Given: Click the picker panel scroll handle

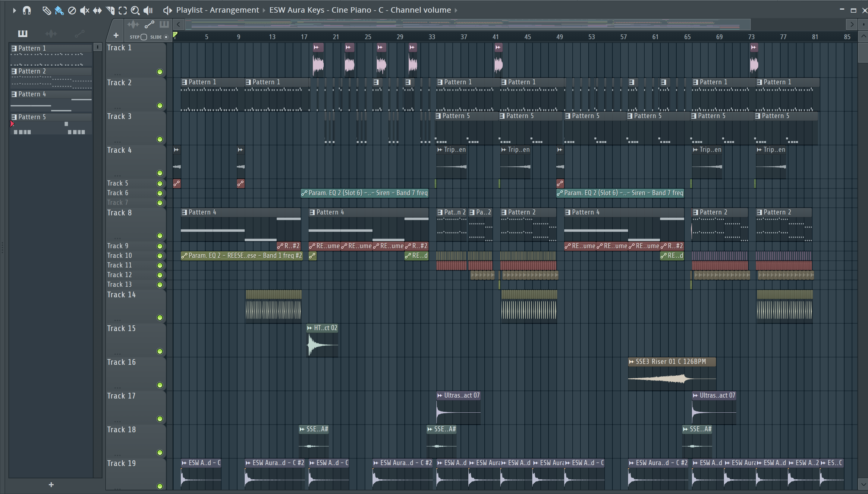Looking at the screenshot, I should pos(97,47).
